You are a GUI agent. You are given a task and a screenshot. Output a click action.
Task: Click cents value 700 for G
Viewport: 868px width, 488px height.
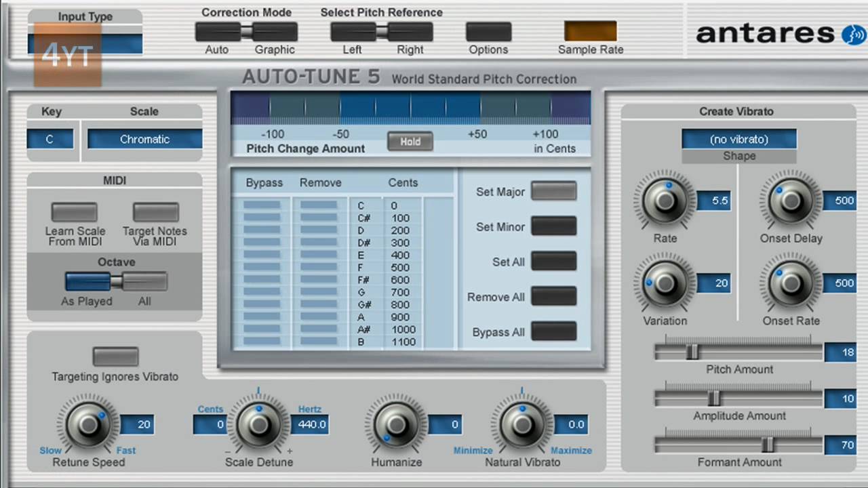point(400,292)
